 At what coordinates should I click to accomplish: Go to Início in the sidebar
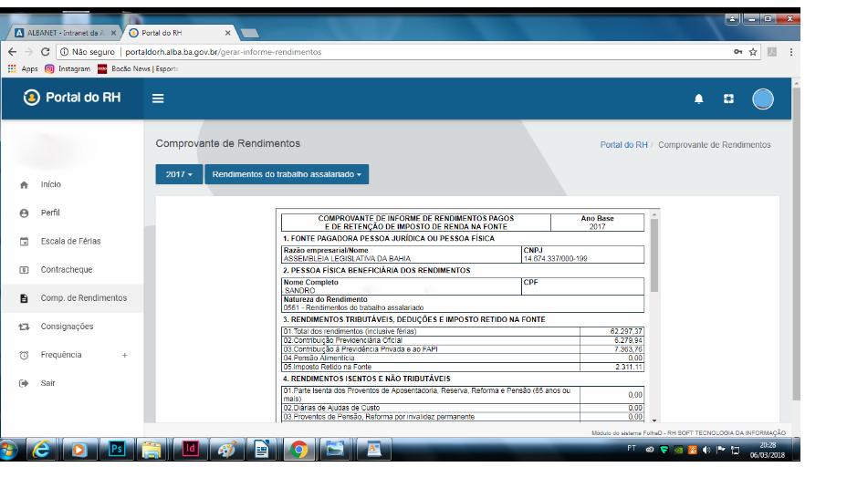[51, 184]
